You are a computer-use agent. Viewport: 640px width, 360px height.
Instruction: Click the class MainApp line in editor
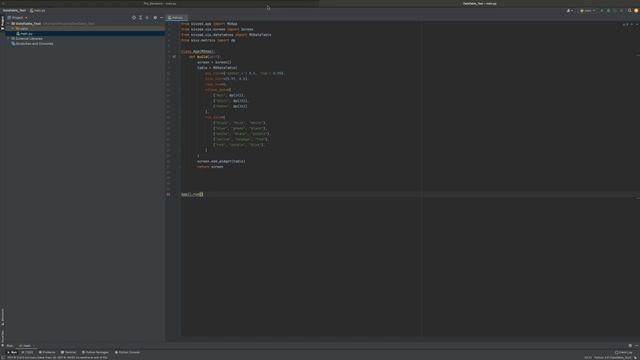(x=198, y=51)
